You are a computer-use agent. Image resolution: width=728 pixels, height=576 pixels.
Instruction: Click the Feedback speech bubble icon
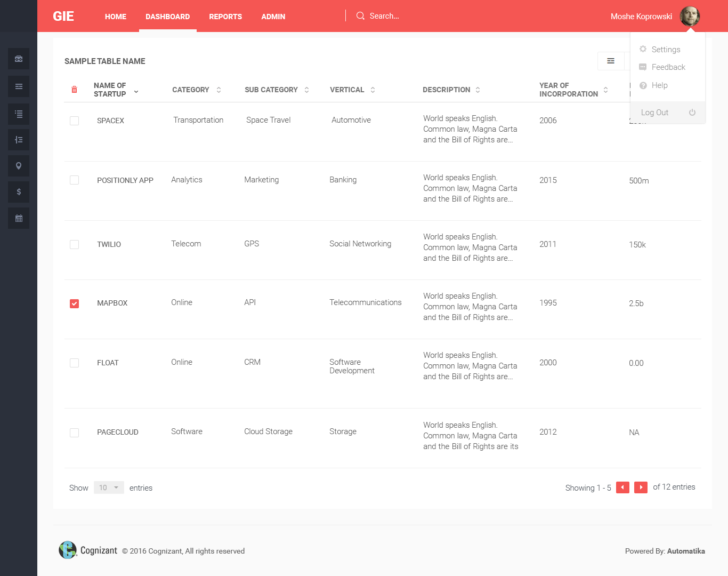click(643, 67)
